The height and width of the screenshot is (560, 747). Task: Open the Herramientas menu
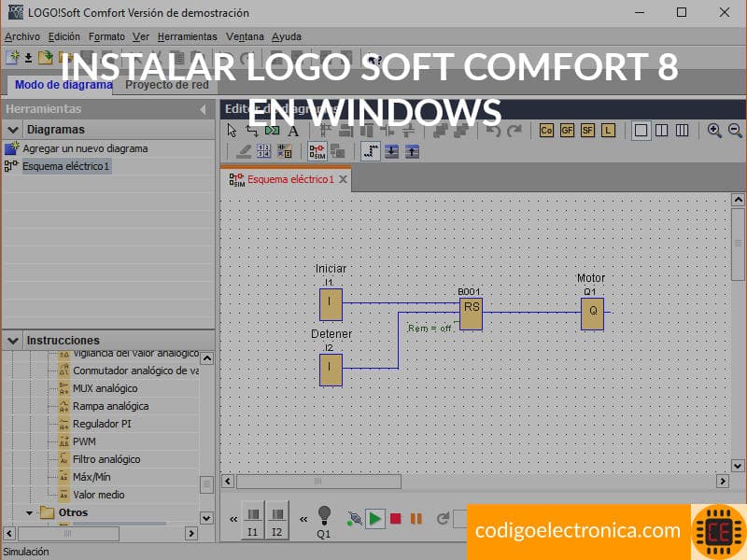[188, 36]
